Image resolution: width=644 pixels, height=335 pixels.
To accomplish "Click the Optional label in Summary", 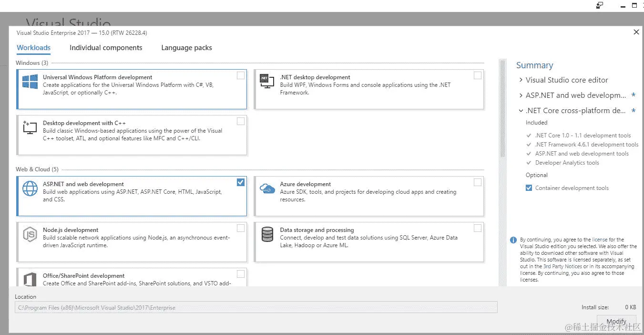I will 537,175.
